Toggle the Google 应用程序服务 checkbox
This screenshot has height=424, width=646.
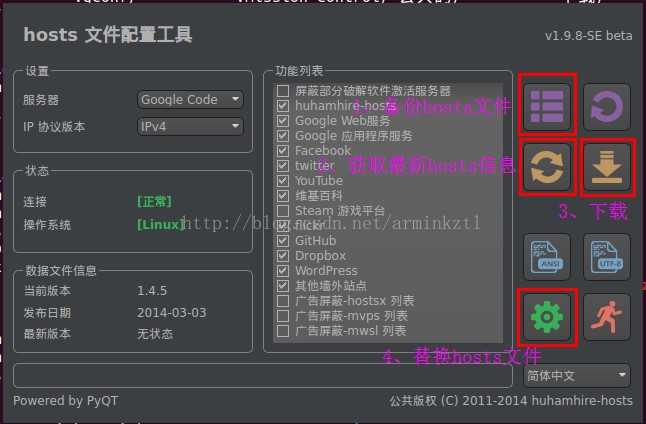(283, 136)
